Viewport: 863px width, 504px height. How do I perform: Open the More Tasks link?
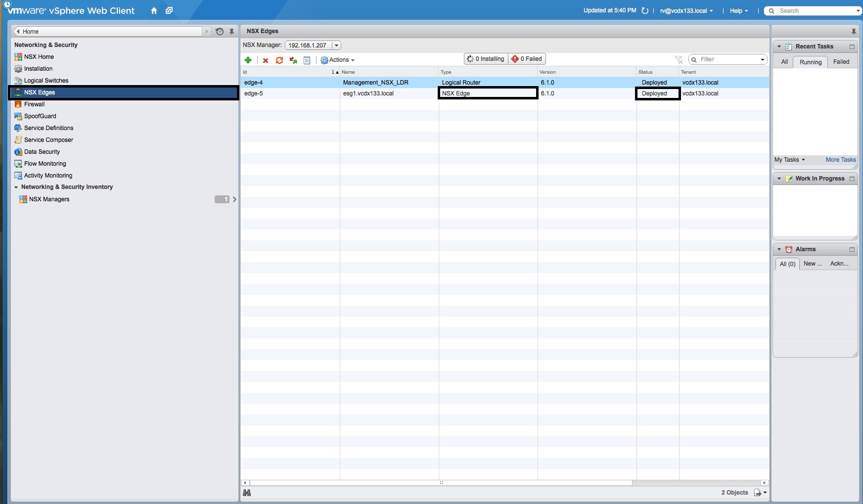[840, 160]
